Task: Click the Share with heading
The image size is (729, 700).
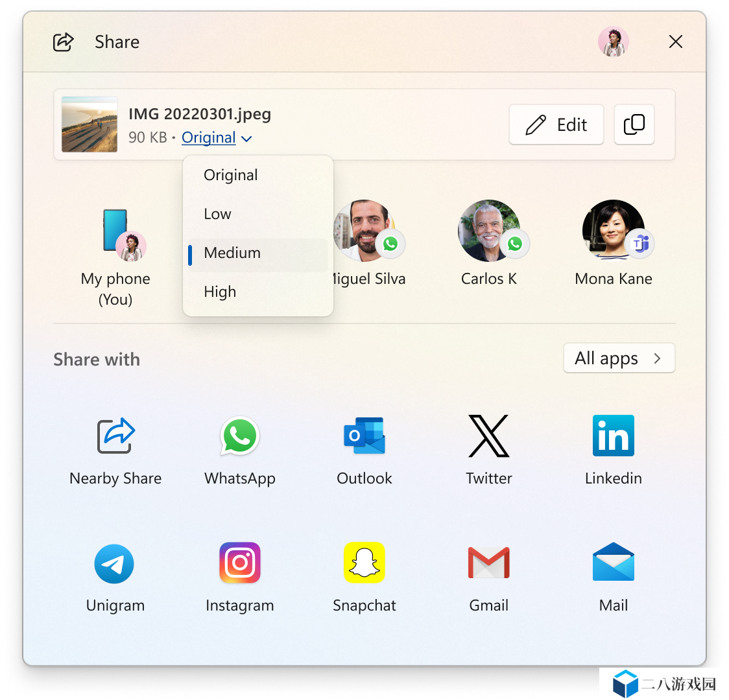Action: coord(97,360)
